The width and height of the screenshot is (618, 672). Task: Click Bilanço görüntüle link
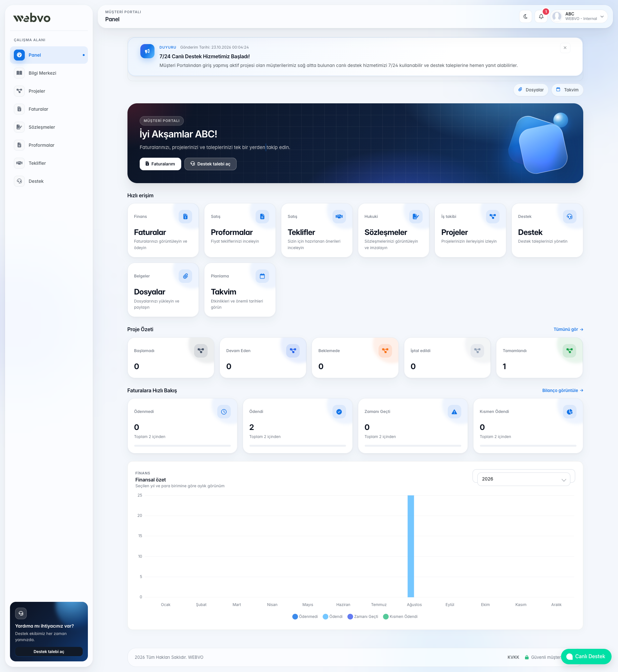(x=563, y=390)
